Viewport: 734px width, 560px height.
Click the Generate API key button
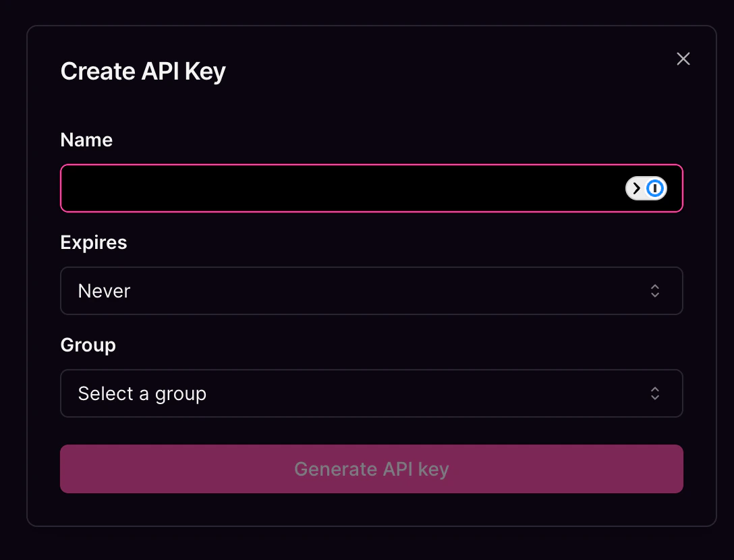[x=372, y=469]
